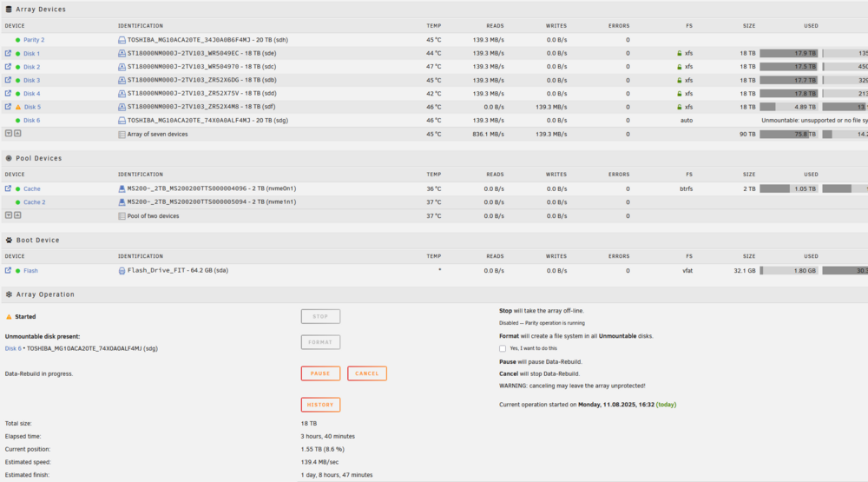Open the Disk 5 device link
Viewport: 868px width, 482px height.
coord(32,107)
